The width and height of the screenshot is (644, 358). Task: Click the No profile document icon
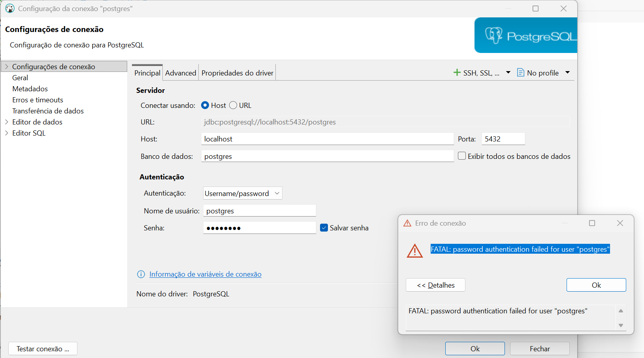[521, 73]
